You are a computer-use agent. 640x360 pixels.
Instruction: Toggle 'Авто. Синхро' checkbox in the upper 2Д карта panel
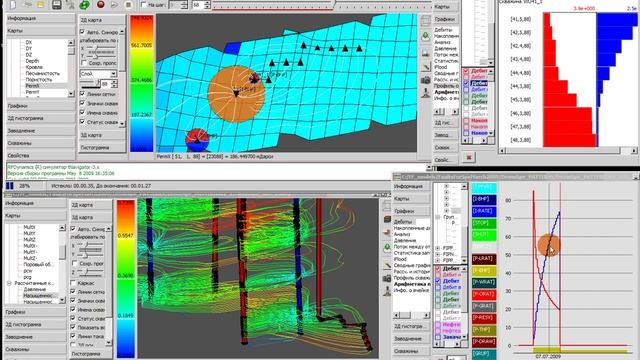pos(82,32)
